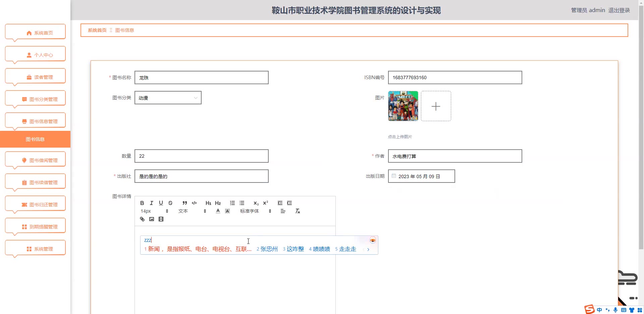644x314 pixels.
Task: Apply Heading 2 style
Action: (218, 203)
